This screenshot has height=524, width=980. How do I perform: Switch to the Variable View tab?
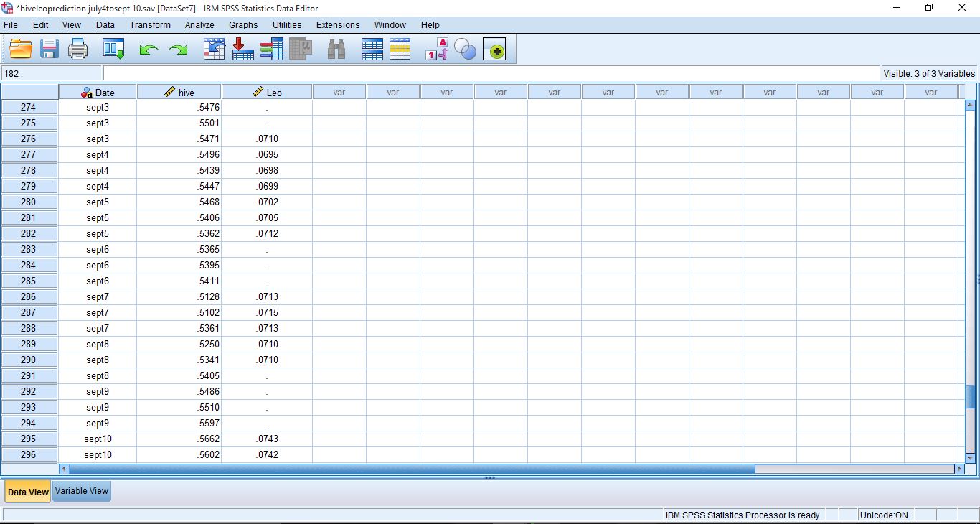[82, 491]
